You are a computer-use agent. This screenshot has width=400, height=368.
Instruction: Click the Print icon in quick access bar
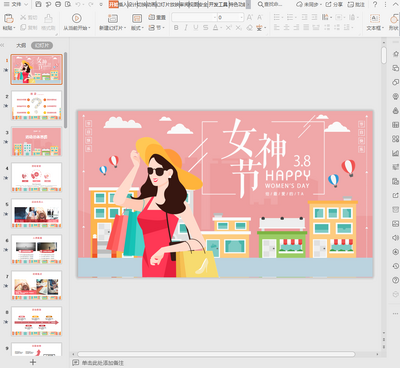58,4
